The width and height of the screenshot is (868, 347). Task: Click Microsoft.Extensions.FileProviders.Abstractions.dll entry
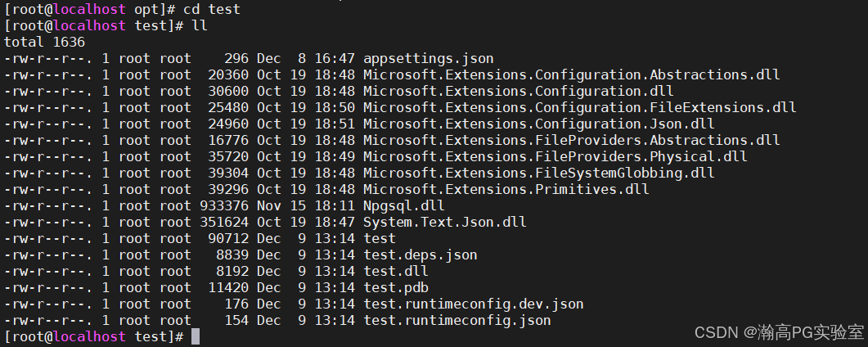571,141
